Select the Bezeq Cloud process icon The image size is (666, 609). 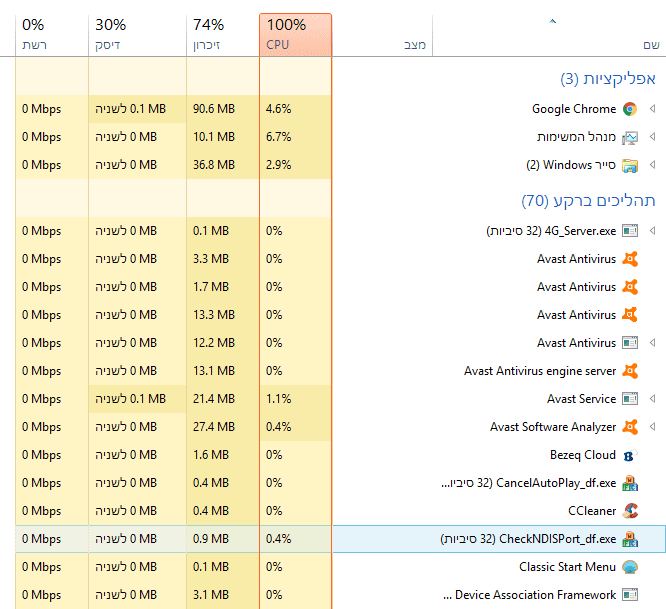coord(629,455)
